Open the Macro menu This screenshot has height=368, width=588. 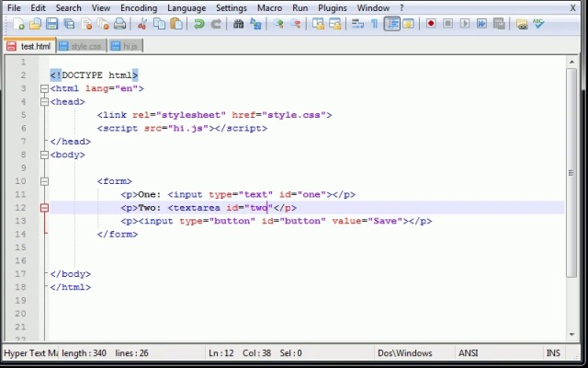269,8
